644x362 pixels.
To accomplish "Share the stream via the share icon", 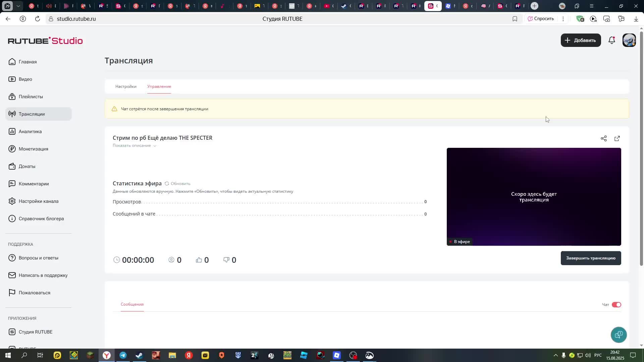I will (604, 138).
